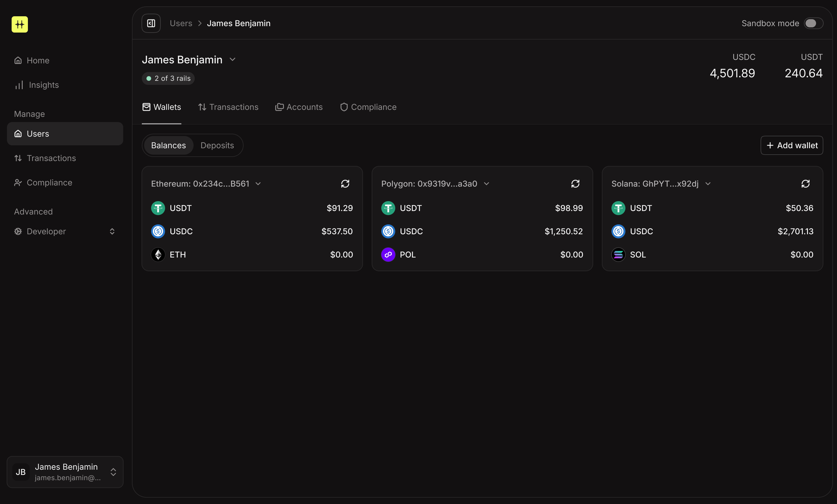Click the USDT icon in Polygon wallet
Image resolution: width=837 pixels, height=504 pixels.
coord(388,208)
